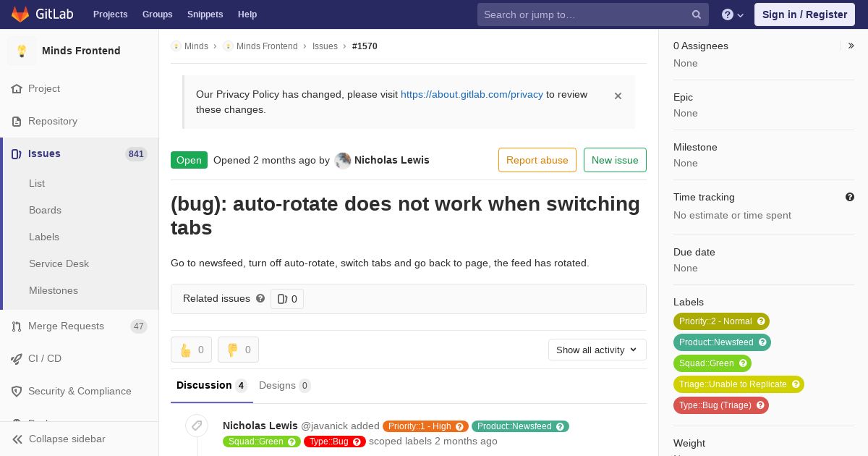Click the Collapse sidebar chevrons icon

[17, 439]
